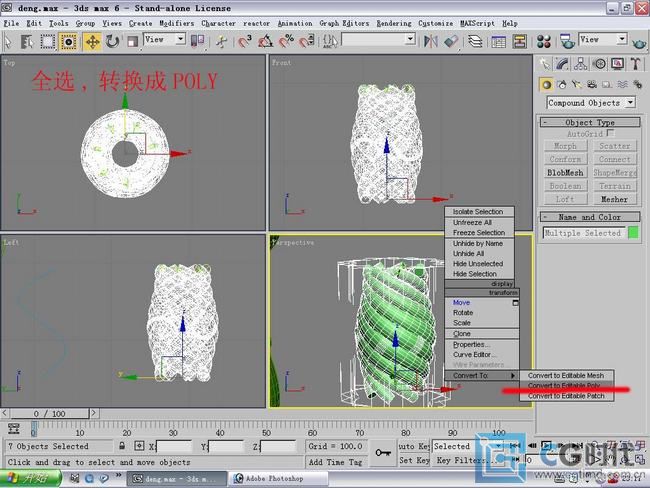Open Render Scene dialog
This screenshot has width=650, height=488.
tap(567, 41)
